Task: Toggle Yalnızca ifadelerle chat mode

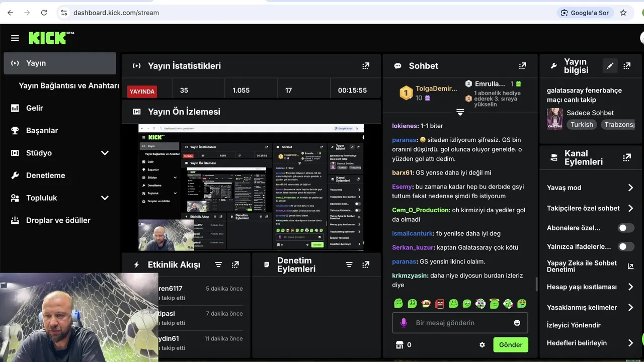Action: click(x=626, y=246)
